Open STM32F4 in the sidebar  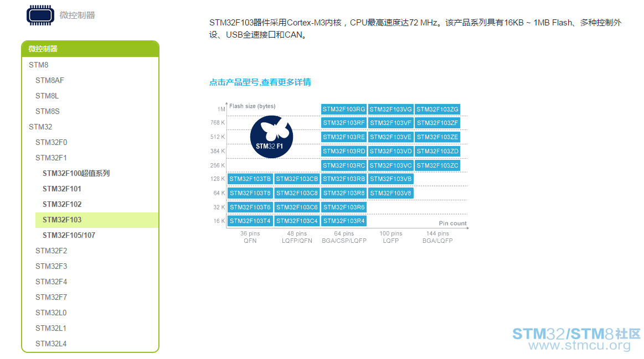point(51,282)
